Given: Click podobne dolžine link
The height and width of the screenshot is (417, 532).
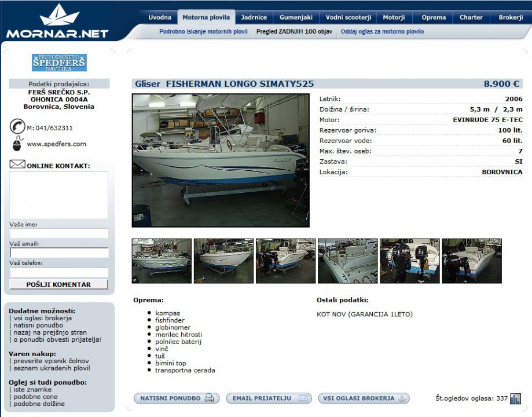Looking at the screenshot, I should [39, 404].
